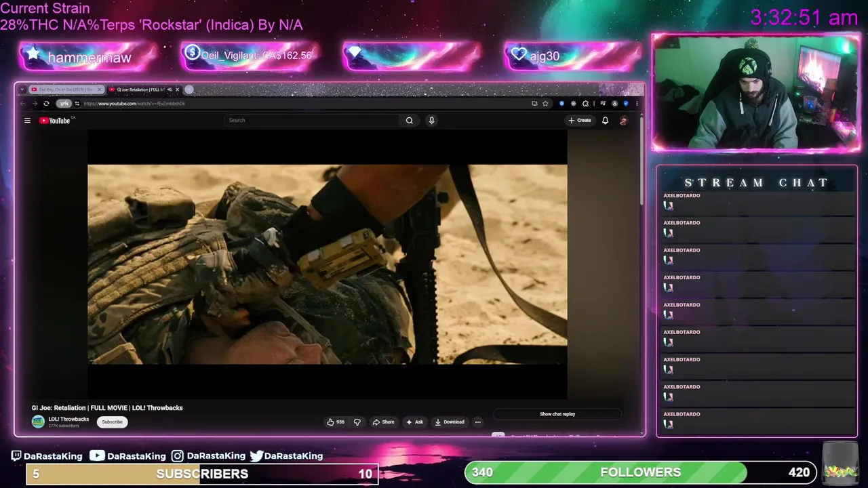Click the YouTube Create button
The width and height of the screenshot is (868, 488).
click(x=580, y=121)
